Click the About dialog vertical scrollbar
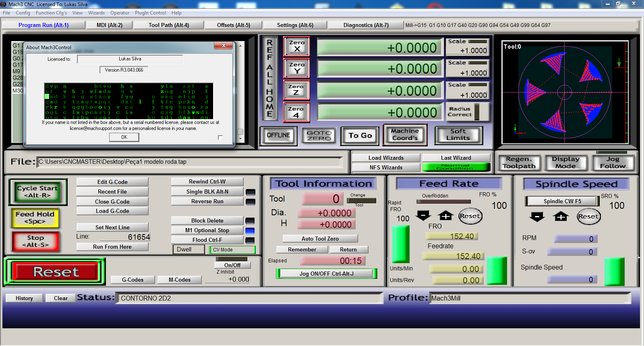Image resolution: width=644 pixels, height=346 pixels. tap(240, 92)
